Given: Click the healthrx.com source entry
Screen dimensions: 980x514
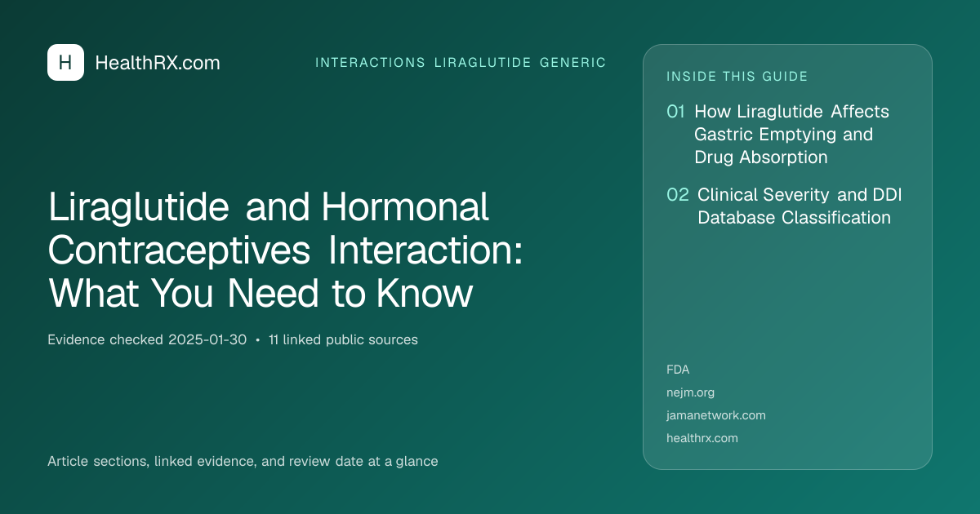Looking at the screenshot, I should [x=702, y=438].
